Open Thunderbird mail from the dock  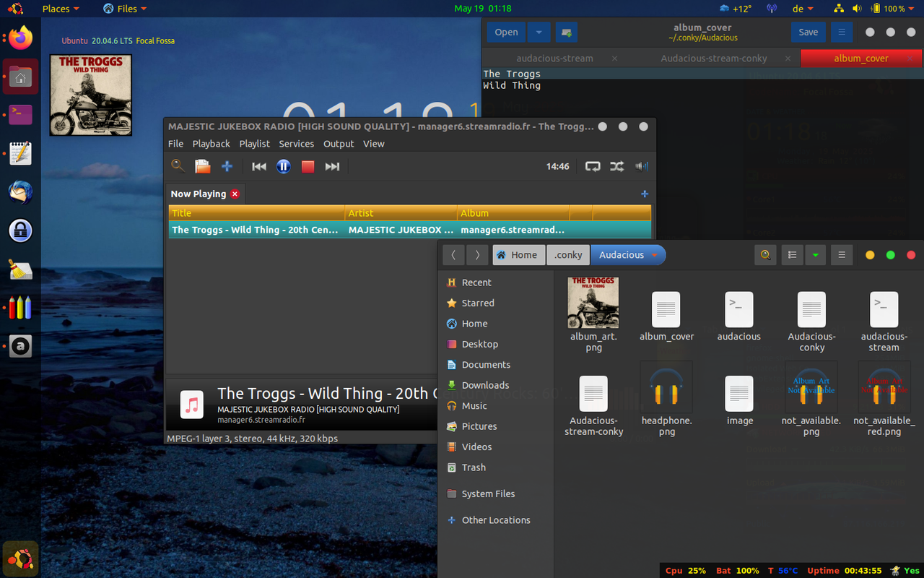(x=20, y=192)
